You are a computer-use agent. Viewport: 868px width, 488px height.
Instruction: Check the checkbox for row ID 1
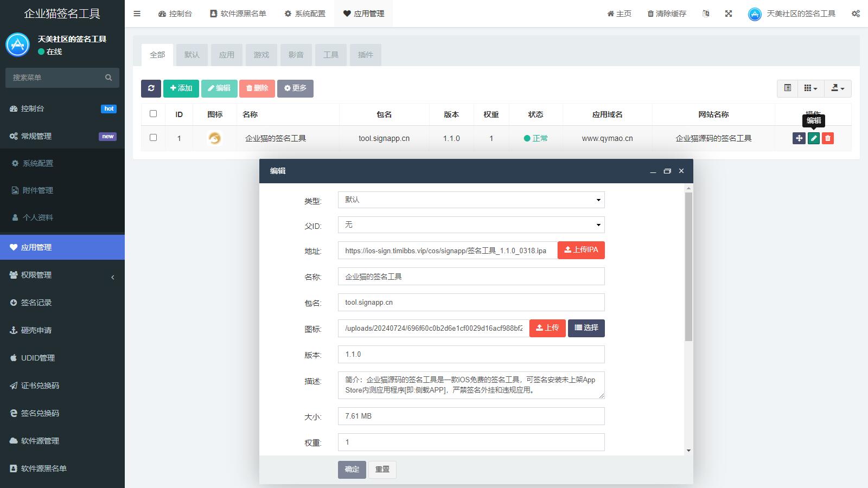click(153, 138)
